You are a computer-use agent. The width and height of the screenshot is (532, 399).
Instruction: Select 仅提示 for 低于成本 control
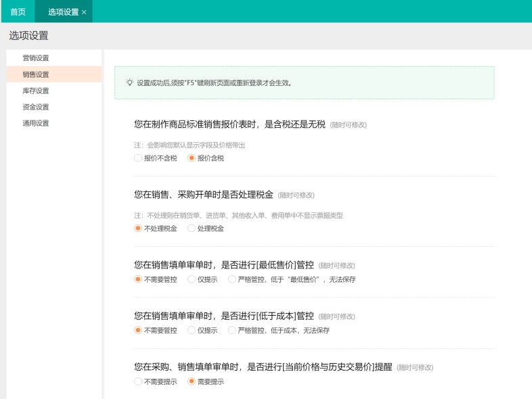tap(191, 331)
